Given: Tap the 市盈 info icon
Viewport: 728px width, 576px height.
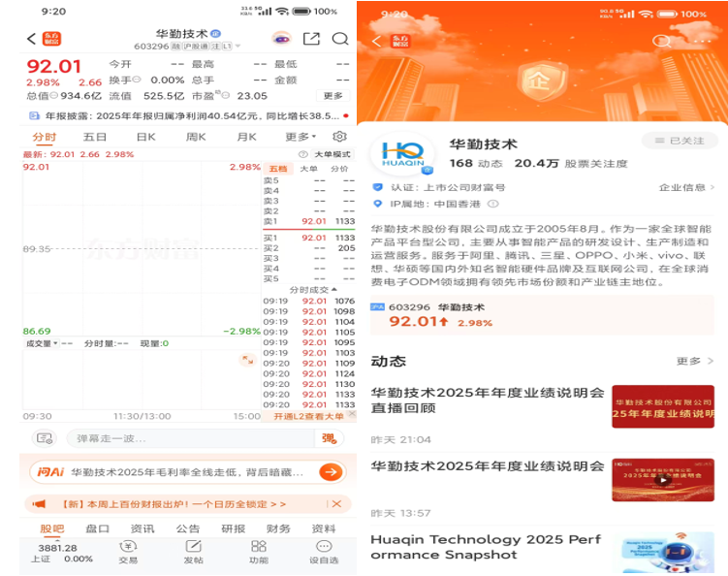Looking at the screenshot, I should point(225,95).
